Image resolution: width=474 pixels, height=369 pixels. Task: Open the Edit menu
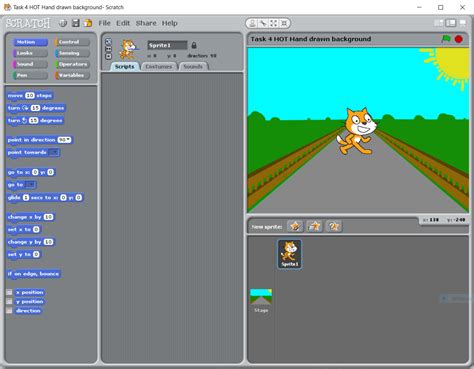[123, 23]
